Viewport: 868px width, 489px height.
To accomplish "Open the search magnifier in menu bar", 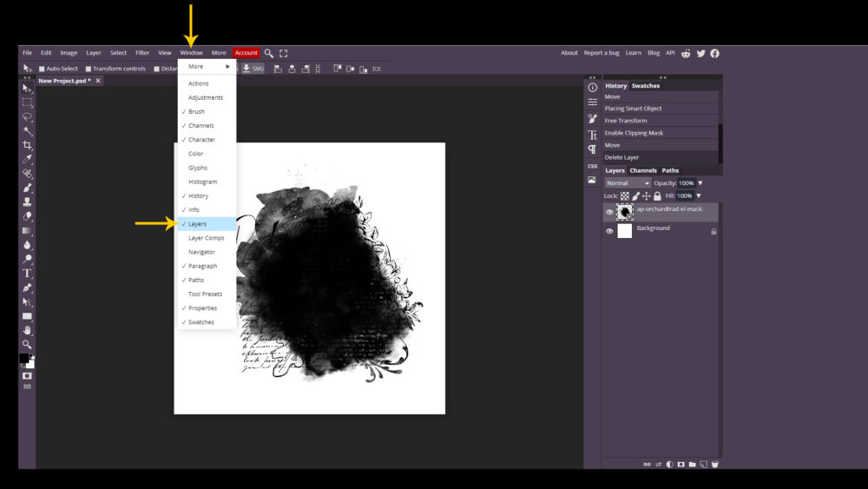I will (269, 53).
